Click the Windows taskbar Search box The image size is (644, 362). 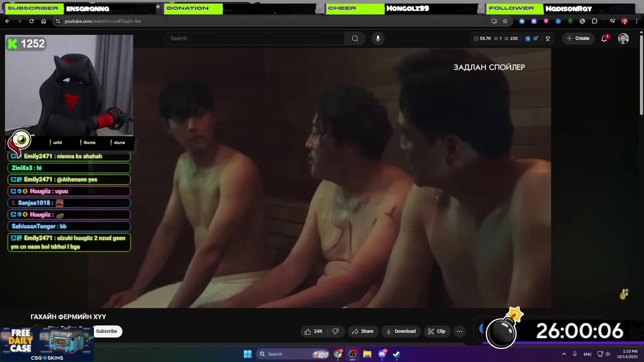coord(294,354)
